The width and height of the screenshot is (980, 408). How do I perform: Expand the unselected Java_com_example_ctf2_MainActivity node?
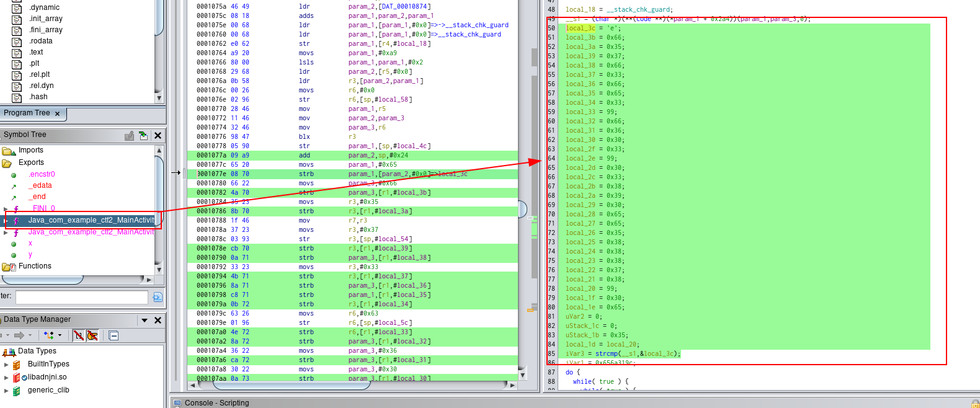point(6,233)
